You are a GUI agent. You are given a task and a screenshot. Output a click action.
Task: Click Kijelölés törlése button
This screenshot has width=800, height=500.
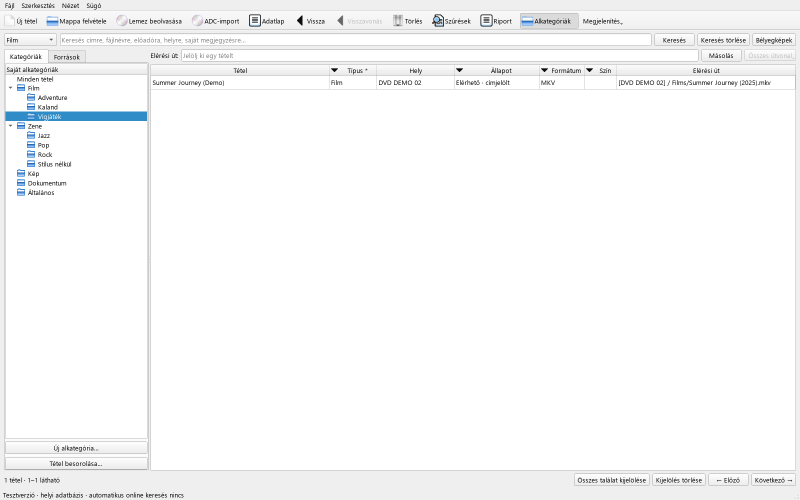click(x=679, y=480)
